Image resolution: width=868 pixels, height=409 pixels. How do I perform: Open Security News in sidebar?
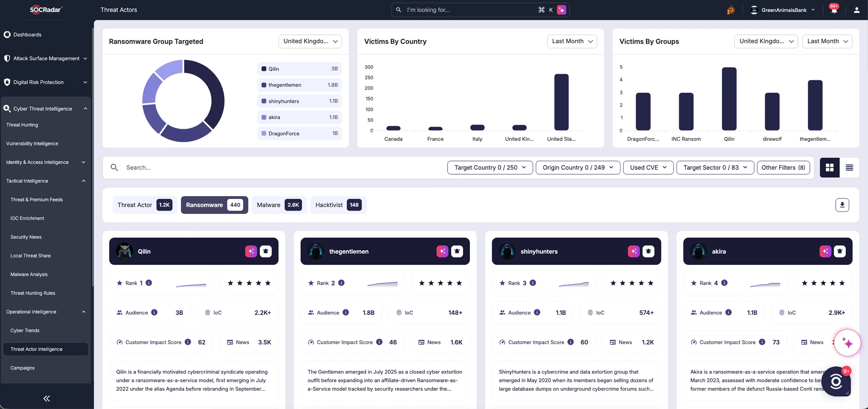click(x=26, y=237)
